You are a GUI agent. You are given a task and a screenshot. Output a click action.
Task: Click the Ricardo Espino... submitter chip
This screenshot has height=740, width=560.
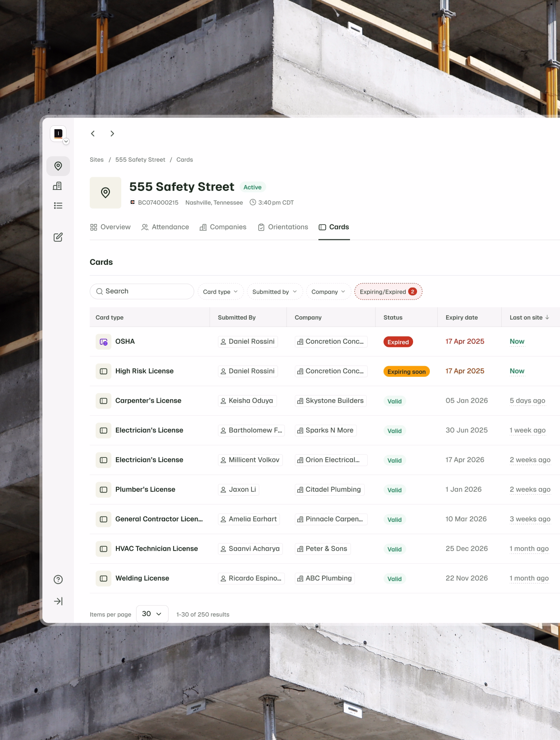click(x=251, y=578)
